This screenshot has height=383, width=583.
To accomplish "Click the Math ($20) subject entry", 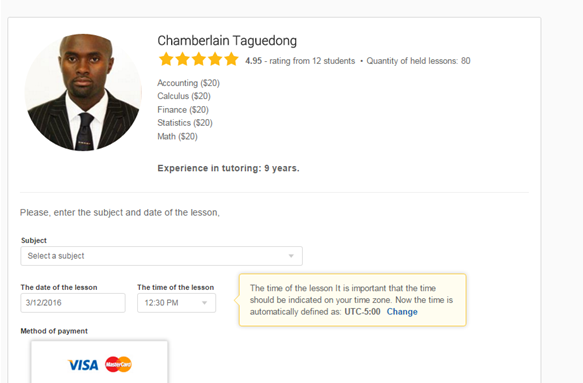I will (177, 136).
